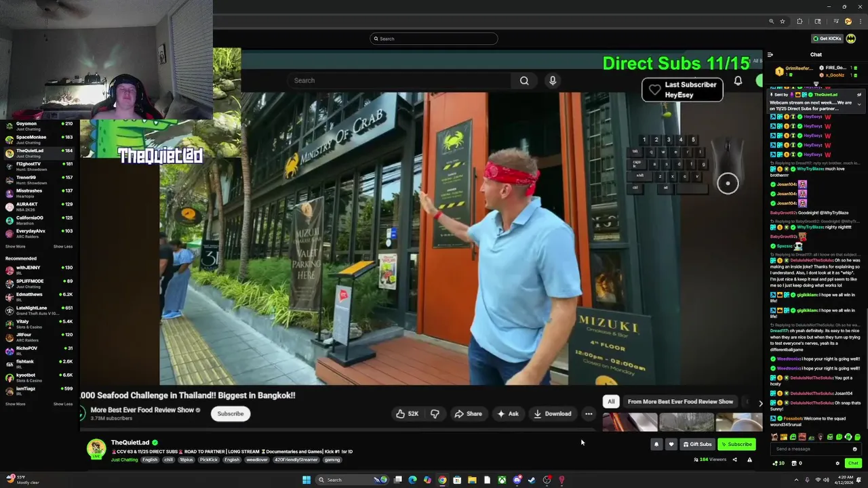This screenshot has width=868, height=488.
Task: Open the gift shop counter showing 0
Action: 797,464
